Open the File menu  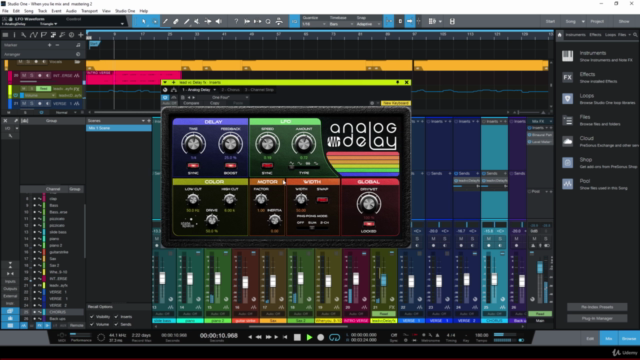click(x=5, y=11)
